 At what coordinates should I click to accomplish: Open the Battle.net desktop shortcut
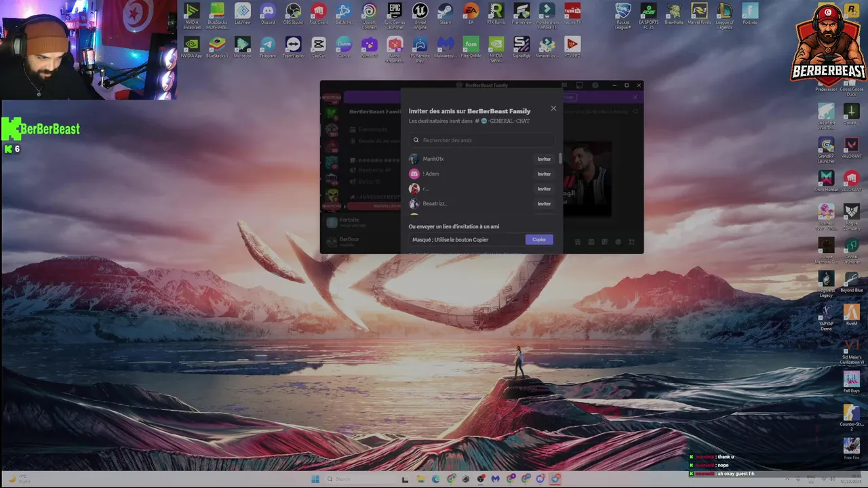click(344, 14)
